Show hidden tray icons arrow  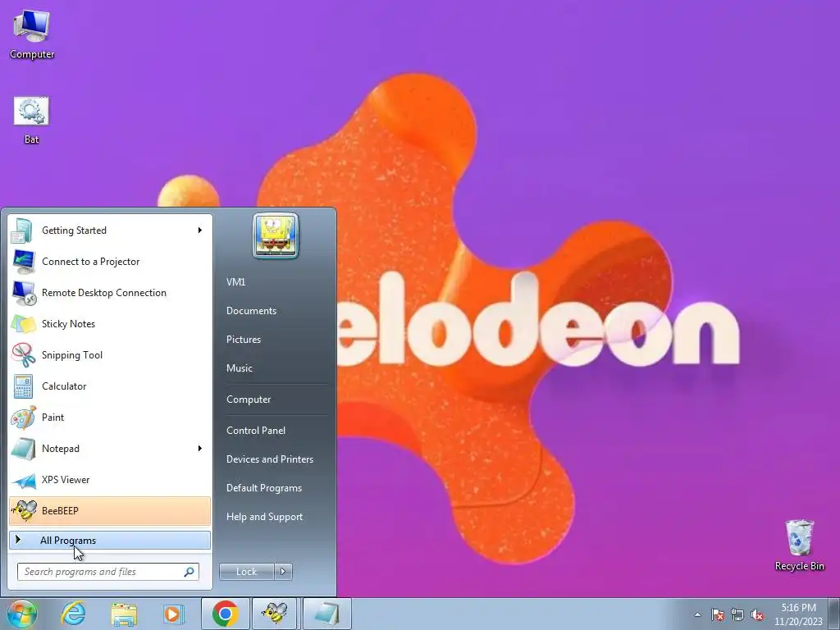coord(697,614)
